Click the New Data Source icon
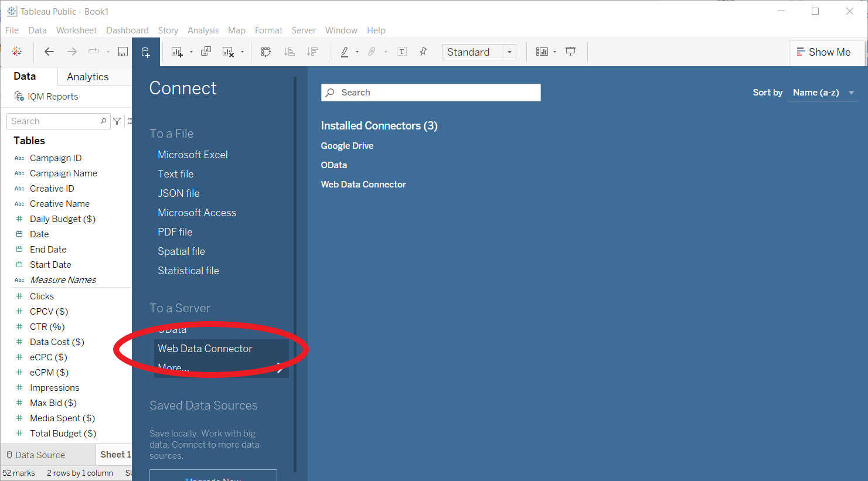868x481 pixels. pos(145,52)
